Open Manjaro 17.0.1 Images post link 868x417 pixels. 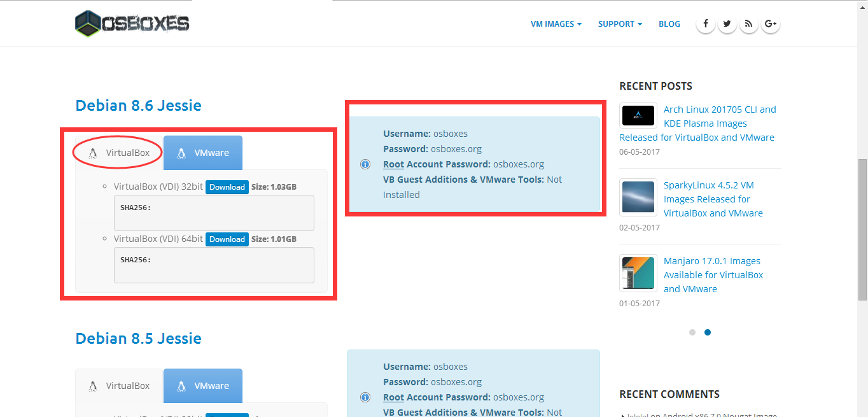click(x=713, y=275)
